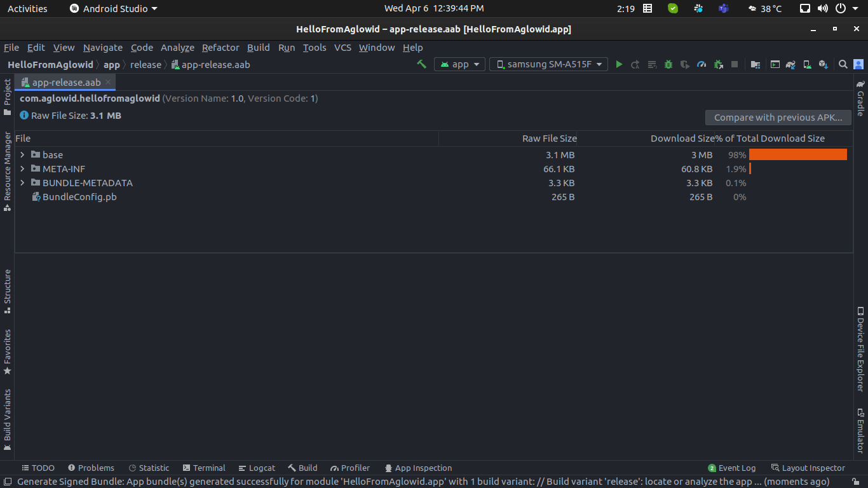Open the Analyze menu
Viewport: 868px width, 488px height.
pyautogui.click(x=177, y=48)
